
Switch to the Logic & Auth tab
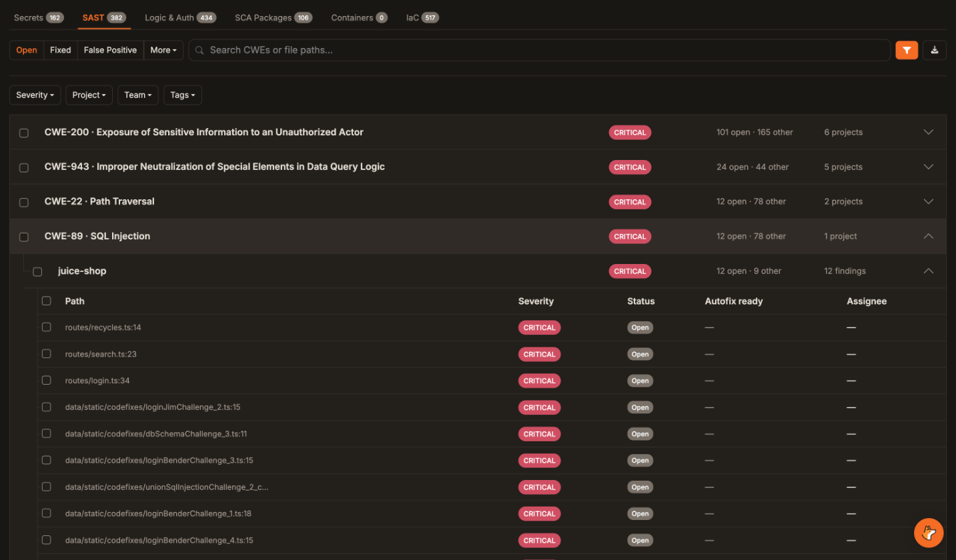pos(180,17)
